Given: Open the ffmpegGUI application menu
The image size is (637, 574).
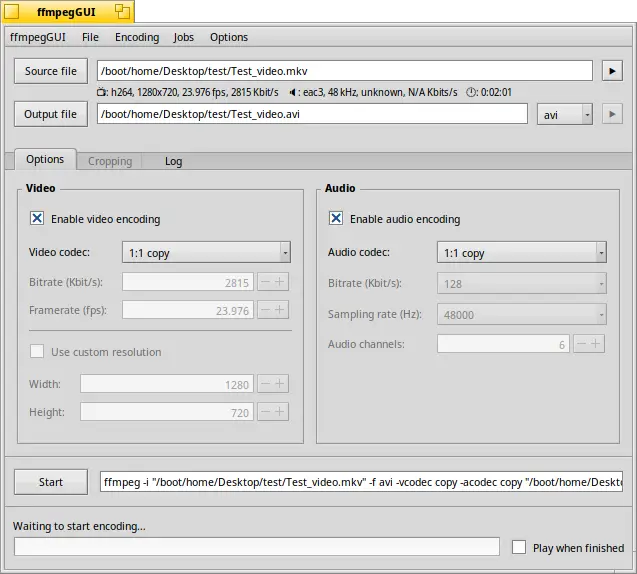Looking at the screenshot, I should coord(38,37).
